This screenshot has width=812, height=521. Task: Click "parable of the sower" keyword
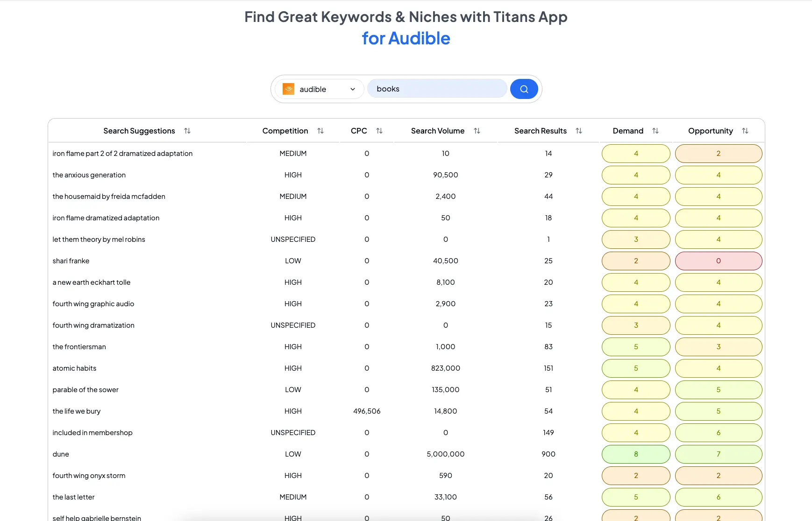85,390
